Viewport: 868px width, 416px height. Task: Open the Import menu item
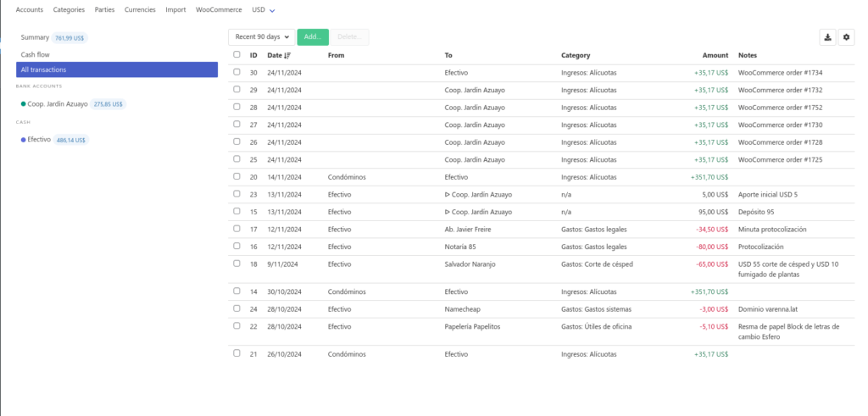coord(176,10)
